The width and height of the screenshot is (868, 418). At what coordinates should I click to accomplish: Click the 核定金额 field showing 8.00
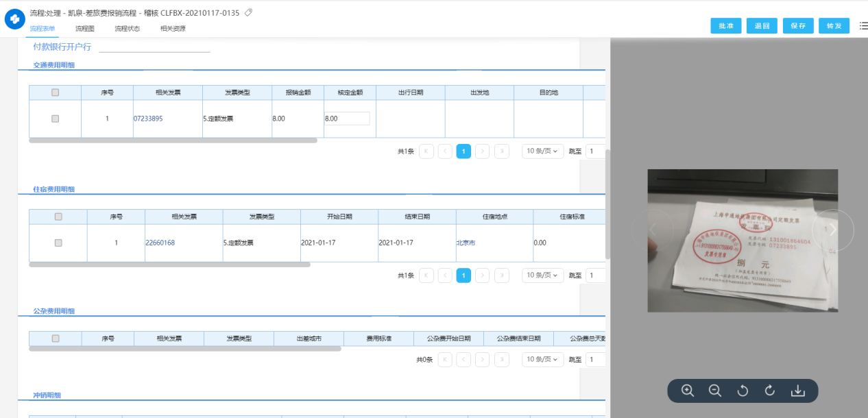point(347,119)
